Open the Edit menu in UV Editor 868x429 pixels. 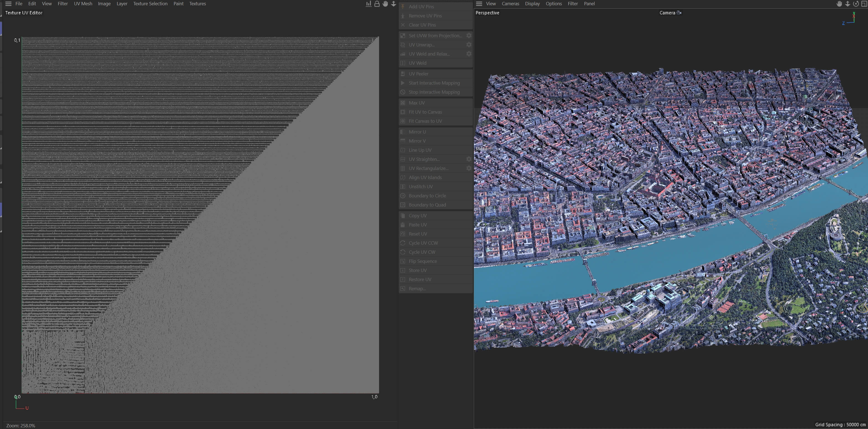point(32,4)
